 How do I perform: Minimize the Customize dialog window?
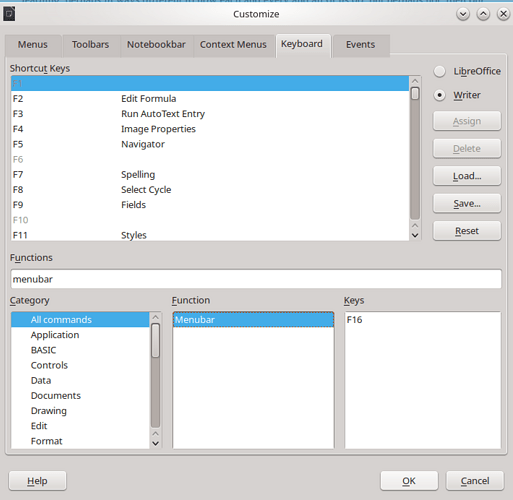tap(463, 14)
